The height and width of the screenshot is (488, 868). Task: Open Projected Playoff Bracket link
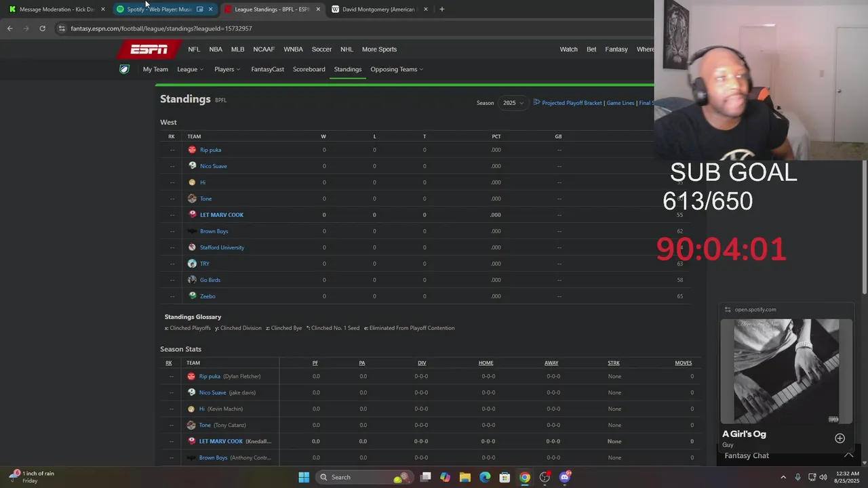pyautogui.click(x=572, y=103)
